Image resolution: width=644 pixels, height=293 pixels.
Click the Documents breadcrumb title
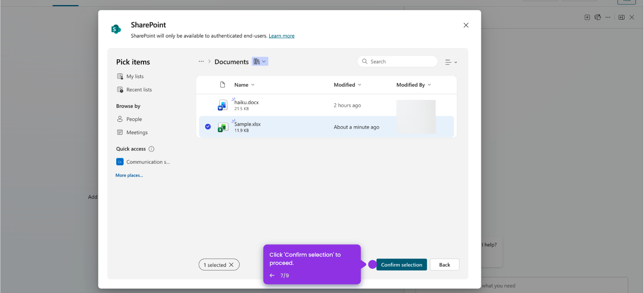(231, 62)
